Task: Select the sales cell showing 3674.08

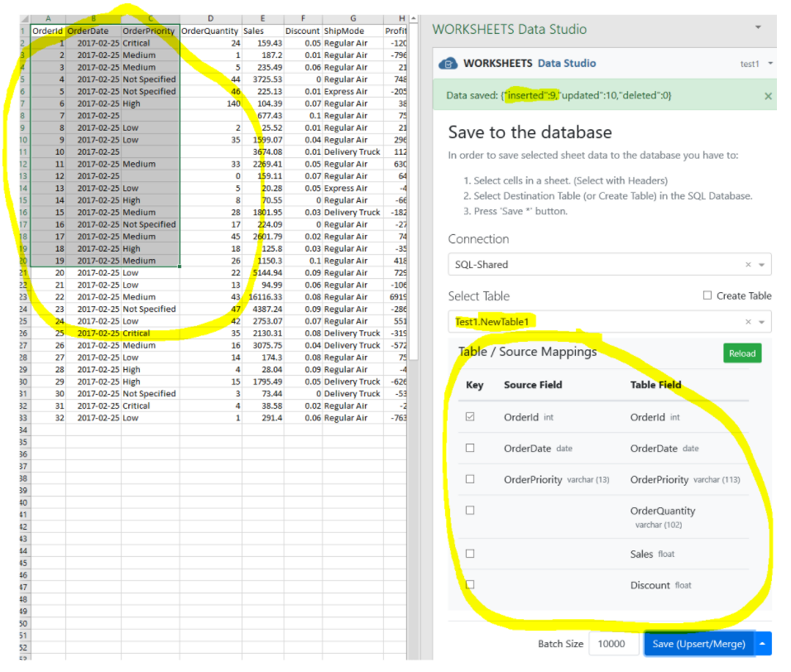Action: coord(262,151)
